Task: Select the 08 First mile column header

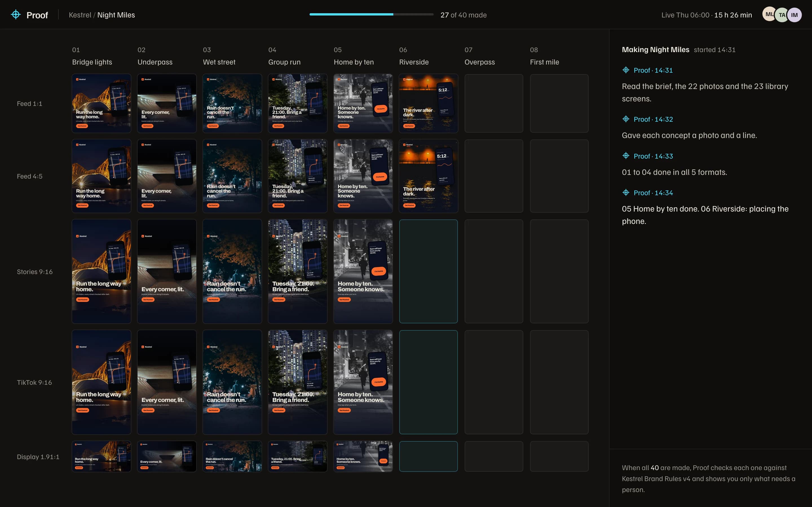Action: pos(545,56)
